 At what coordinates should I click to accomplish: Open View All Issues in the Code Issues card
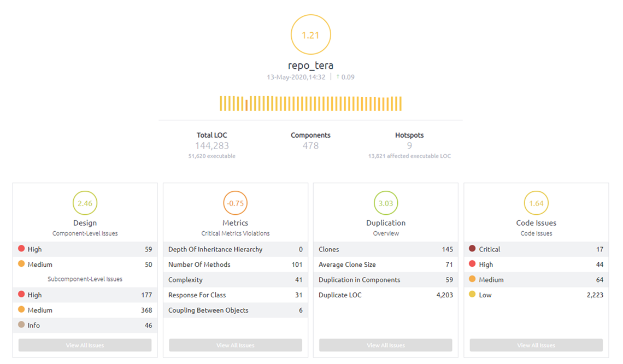[536, 345]
